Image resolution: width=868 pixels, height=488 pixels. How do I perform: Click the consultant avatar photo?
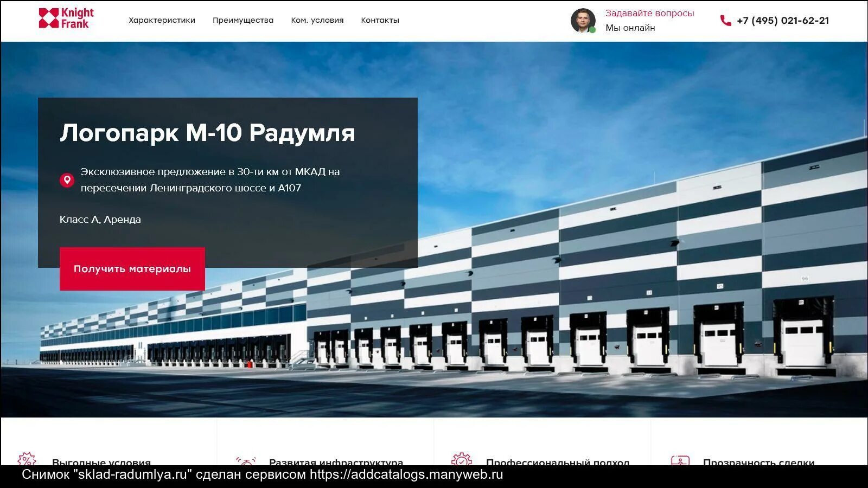[x=583, y=21]
